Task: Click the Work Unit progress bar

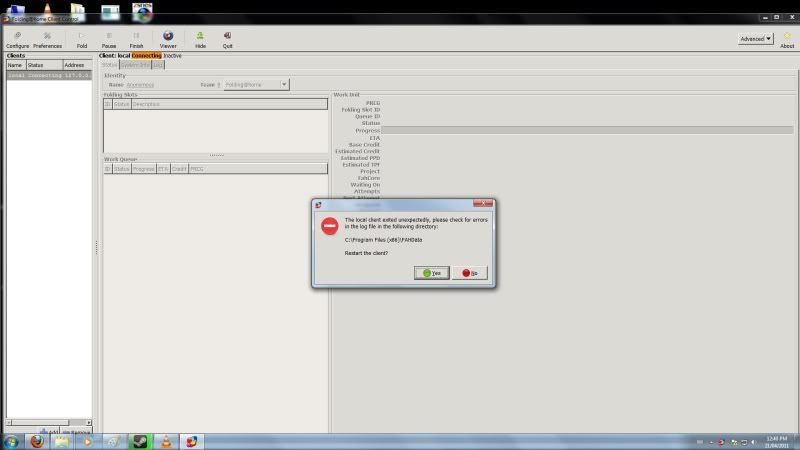Action: coord(587,131)
